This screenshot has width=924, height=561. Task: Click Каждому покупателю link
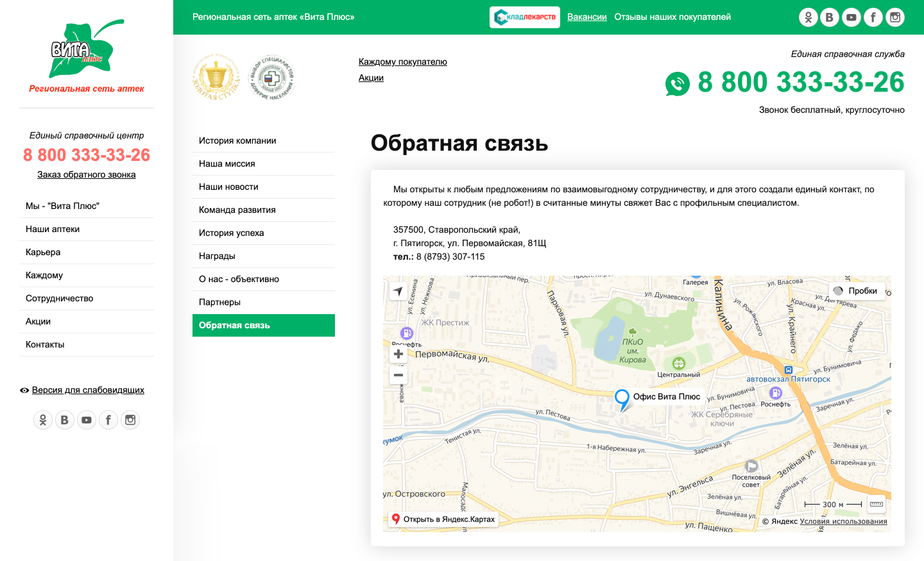pyautogui.click(x=403, y=62)
